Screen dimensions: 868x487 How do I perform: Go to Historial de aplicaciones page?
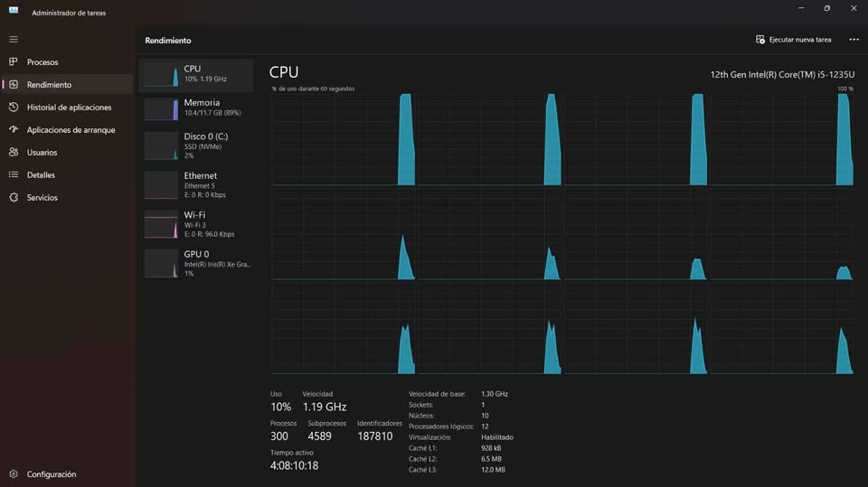coord(68,107)
